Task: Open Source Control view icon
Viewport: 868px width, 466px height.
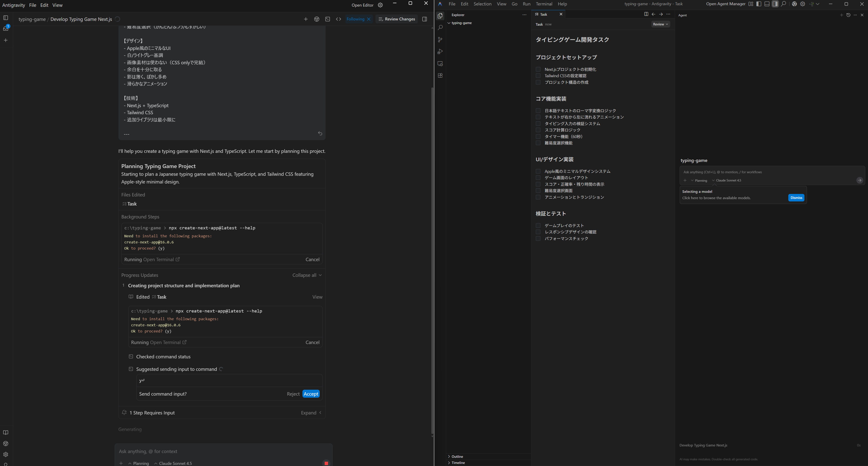Action: [x=440, y=40]
